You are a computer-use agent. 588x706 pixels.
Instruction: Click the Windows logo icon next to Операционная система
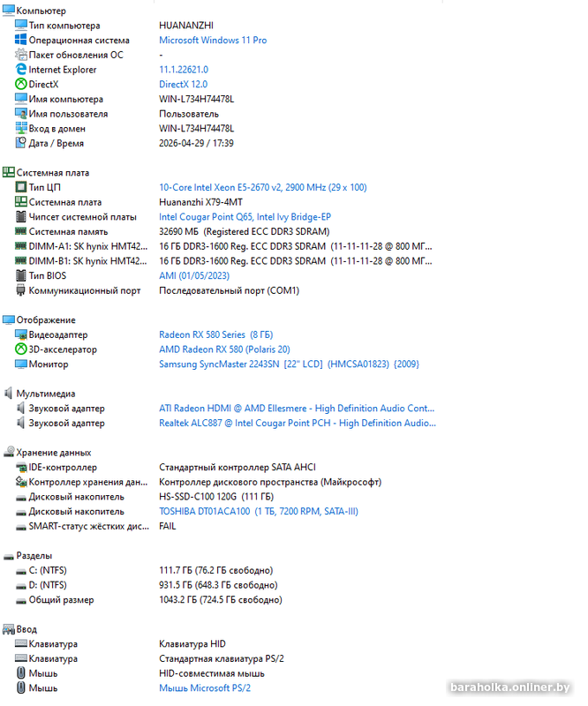pos(20,40)
